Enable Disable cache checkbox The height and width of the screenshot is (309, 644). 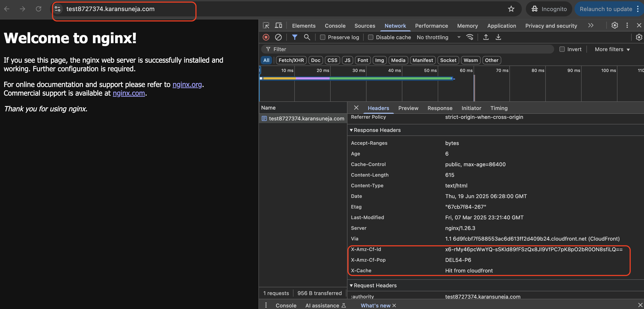click(x=370, y=37)
